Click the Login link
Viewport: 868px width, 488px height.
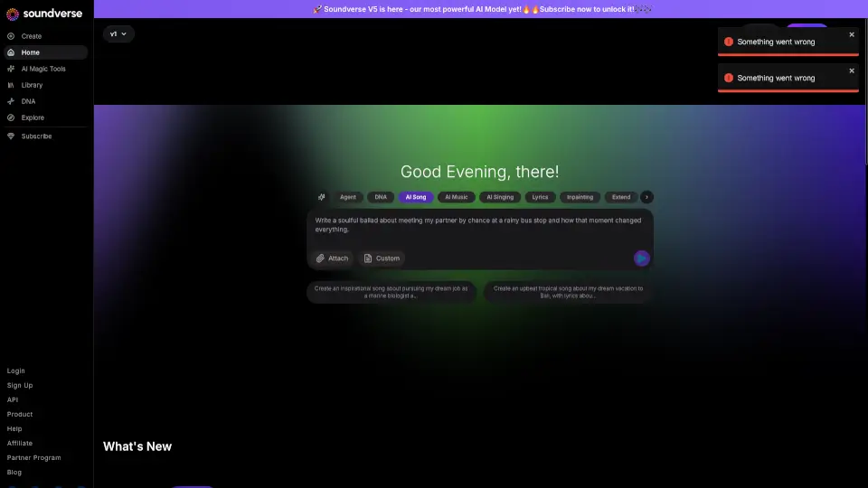coord(16,371)
